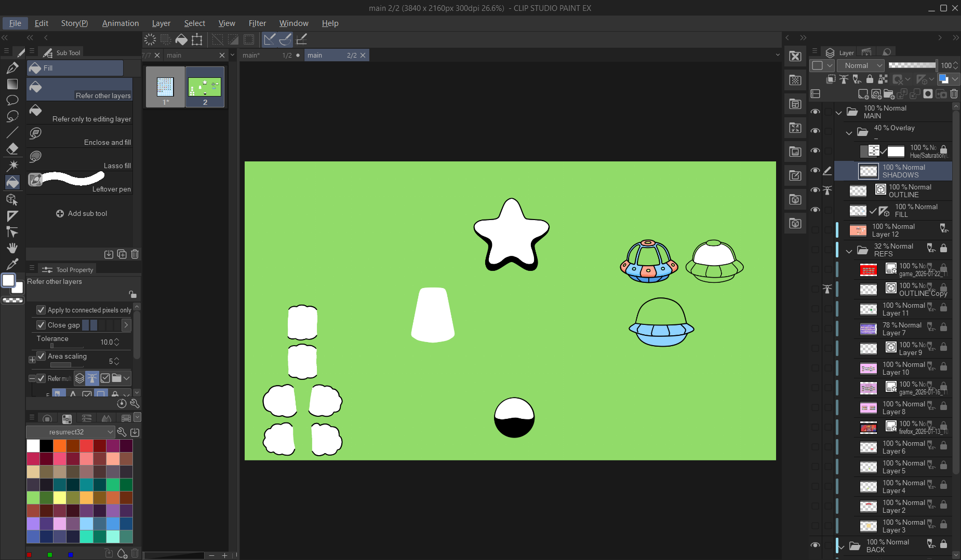
Task: Choose the Lasso fill sub tool
Action: click(x=80, y=159)
